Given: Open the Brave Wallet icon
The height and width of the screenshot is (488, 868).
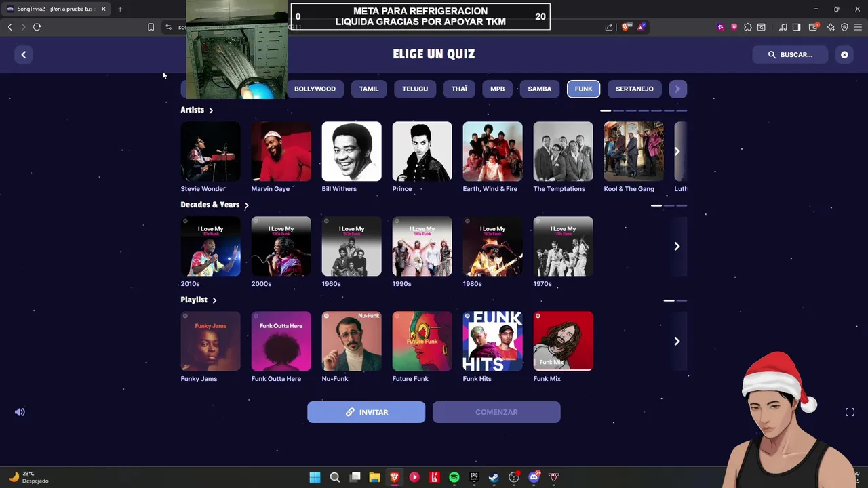Looking at the screenshot, I should pyautogui.click(x=813, y=27).
